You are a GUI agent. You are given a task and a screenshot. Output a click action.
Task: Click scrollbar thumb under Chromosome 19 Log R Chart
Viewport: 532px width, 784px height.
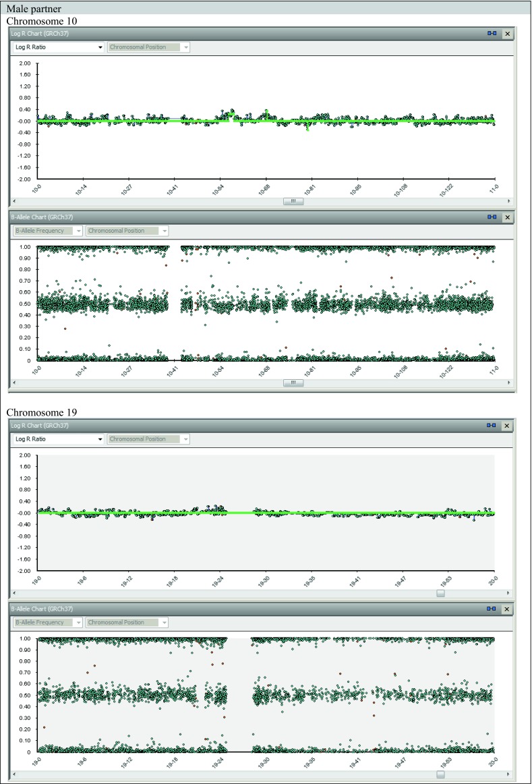440,593
